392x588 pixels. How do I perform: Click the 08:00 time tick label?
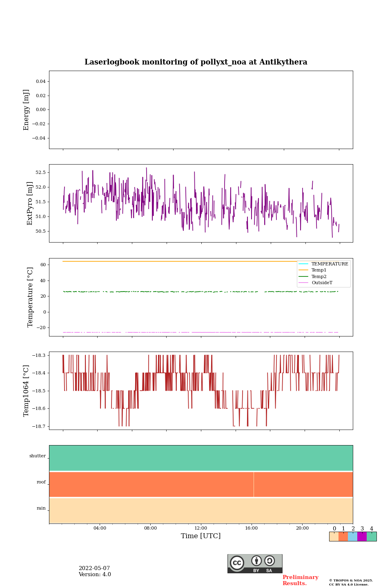coord(150,528)
